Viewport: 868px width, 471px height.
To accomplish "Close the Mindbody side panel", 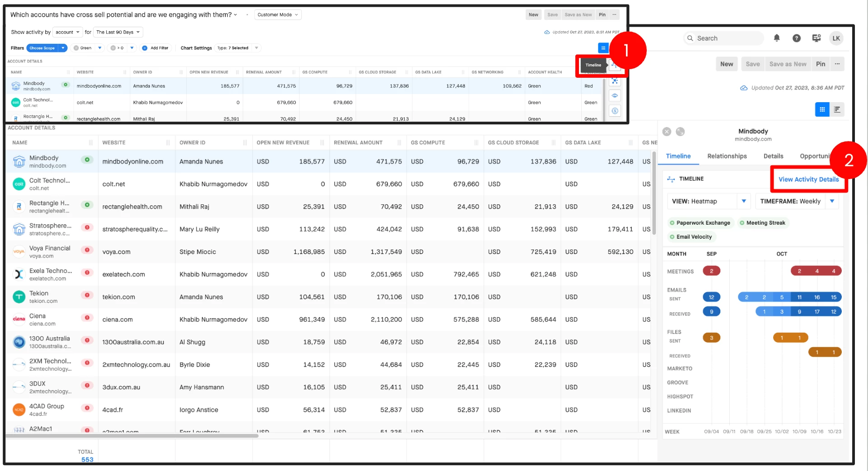I will [x=667, y=132].
